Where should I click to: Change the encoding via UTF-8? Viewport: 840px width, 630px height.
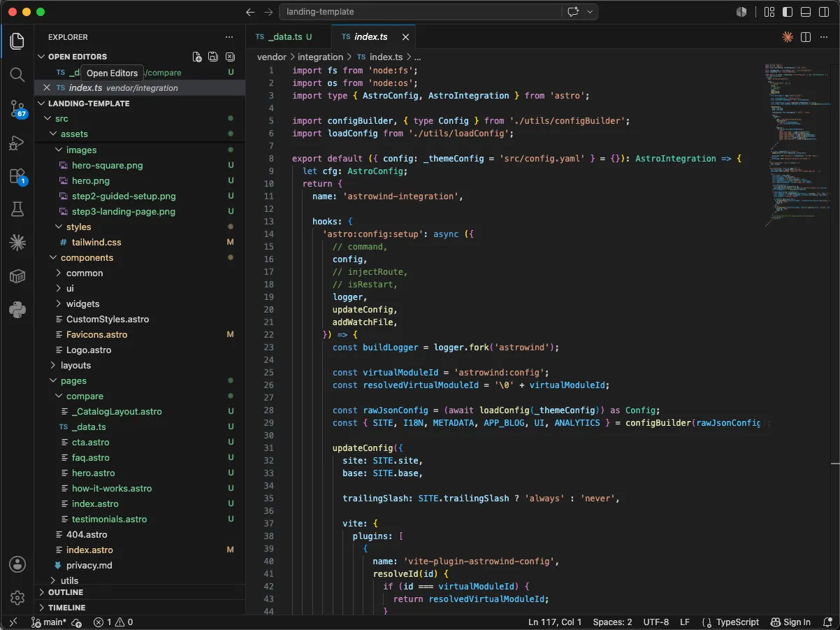coord(656,622)
